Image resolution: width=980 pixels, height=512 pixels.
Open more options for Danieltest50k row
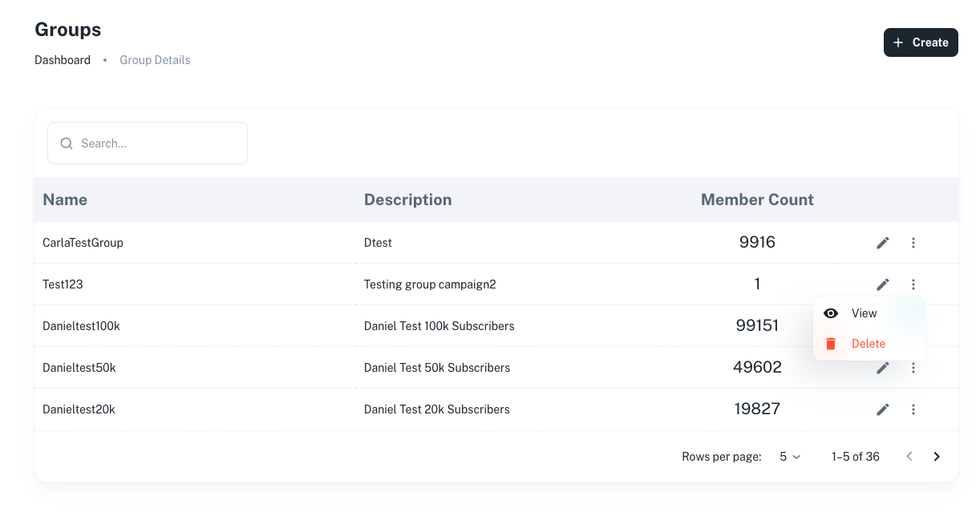coord(913,368)
